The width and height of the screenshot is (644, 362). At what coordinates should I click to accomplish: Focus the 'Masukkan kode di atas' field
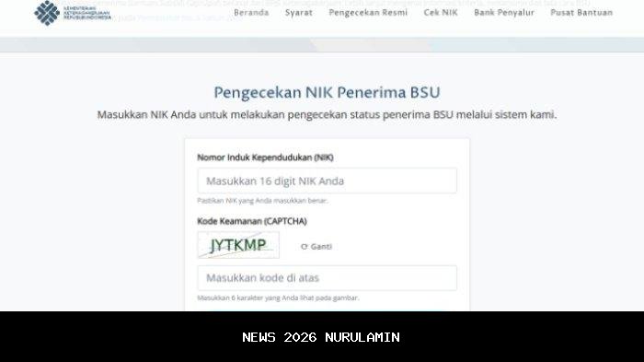(327, 278)
